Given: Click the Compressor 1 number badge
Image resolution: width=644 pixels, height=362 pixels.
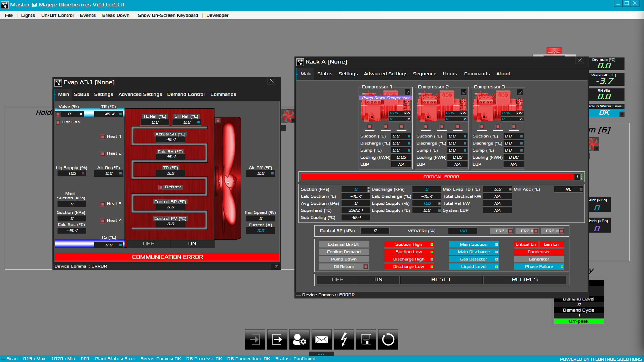Looking at the screenshot, I should 408,92.
